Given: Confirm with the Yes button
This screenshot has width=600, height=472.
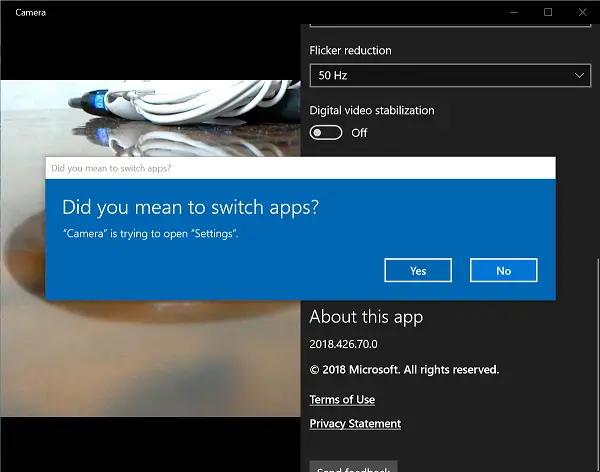Looking at the screenshot, I should 418,270.
